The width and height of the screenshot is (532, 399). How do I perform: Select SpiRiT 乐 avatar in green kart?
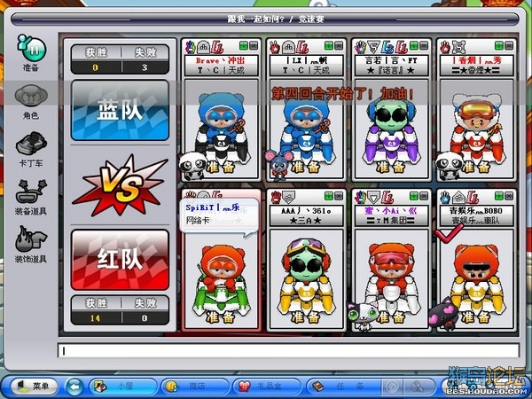click(221, 278)
